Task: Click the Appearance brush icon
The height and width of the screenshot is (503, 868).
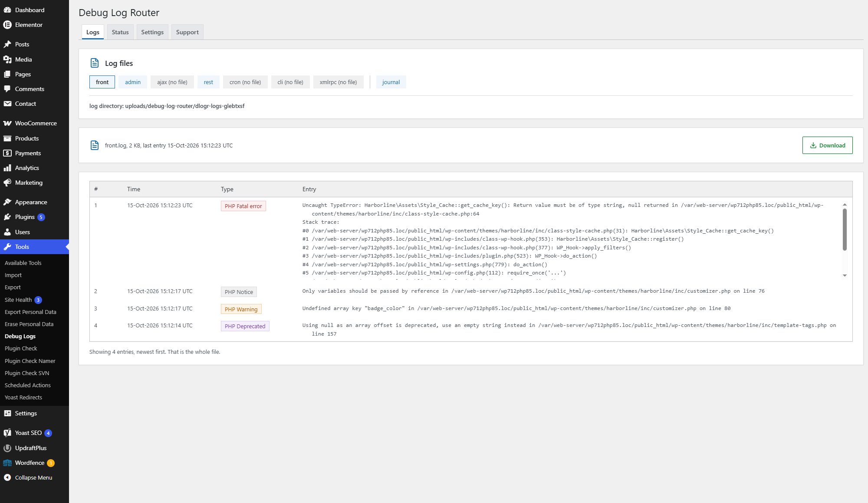Action: [x=7, y=202]
